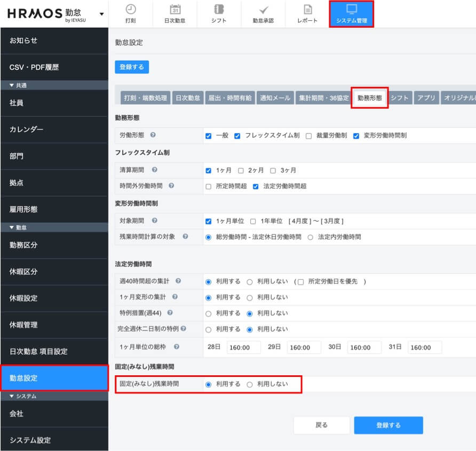Select システム管理 monitor icon
Viewport: 476px width, 451px height.
(351, 9)
